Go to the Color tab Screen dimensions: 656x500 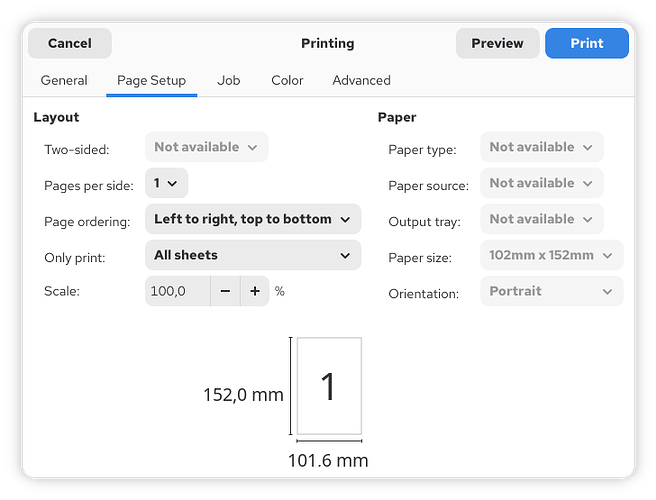[287, 80]
